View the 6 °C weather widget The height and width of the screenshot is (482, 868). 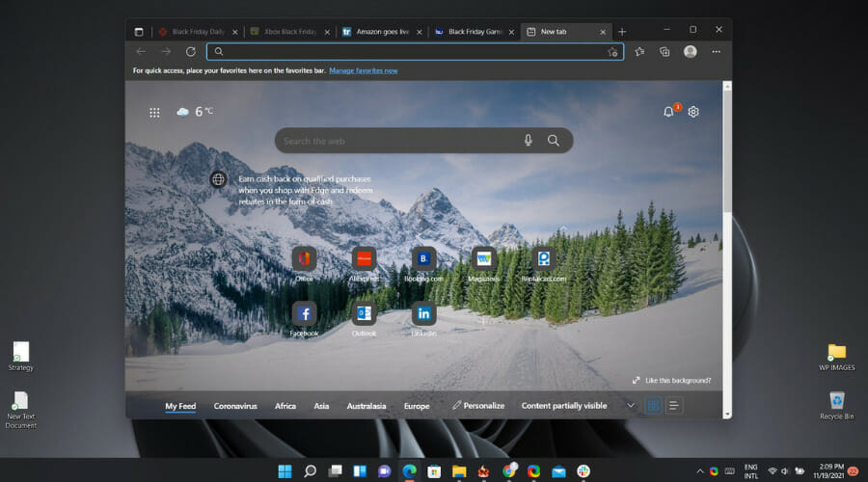click(x=194, y=112)
